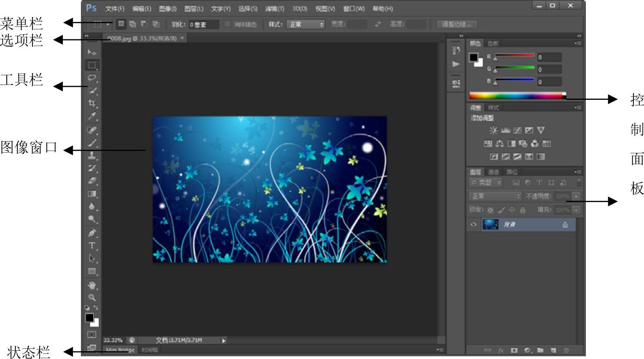Viewport: 644px width, 359px height.
Task: Select the Hand tool
Action: 92,285
